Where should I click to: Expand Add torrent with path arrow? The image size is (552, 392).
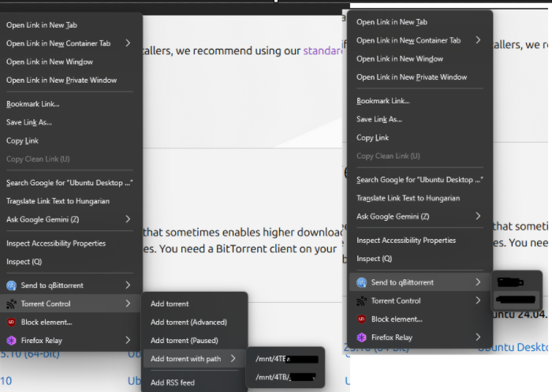click(x=233, y=359)
